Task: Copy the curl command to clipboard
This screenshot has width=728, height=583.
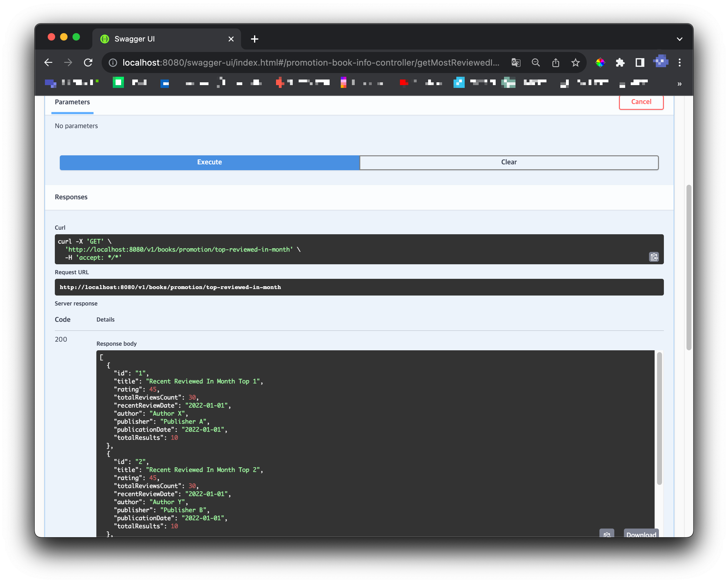Action: [654, 257]
